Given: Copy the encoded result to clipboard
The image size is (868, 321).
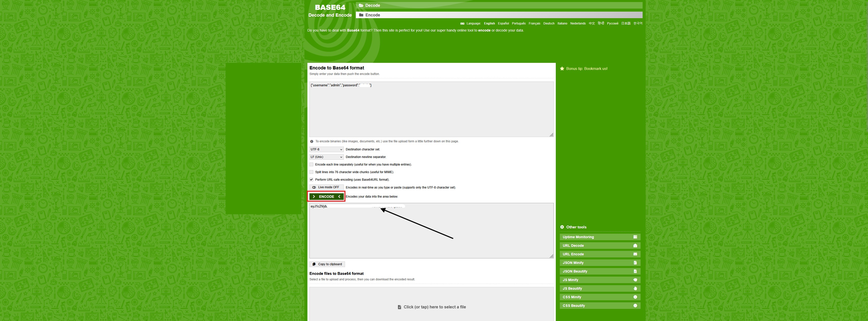Looking at the screenshot, I should coord(327,264).
